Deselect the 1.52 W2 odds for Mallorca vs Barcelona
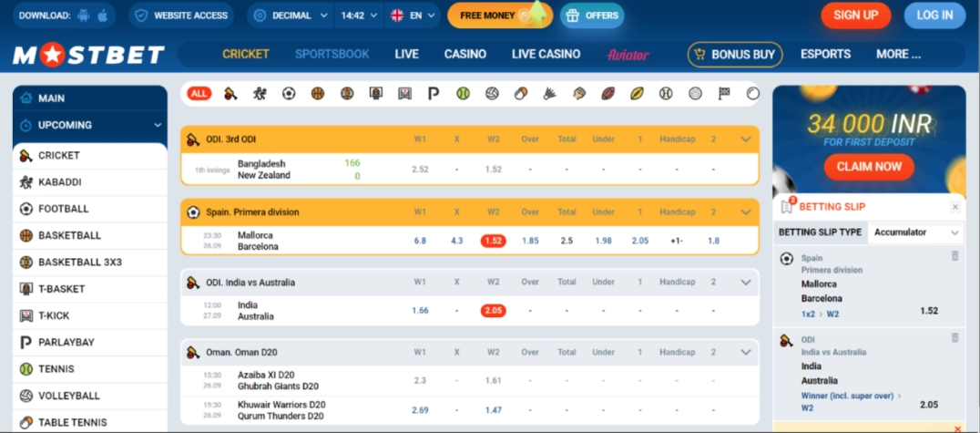This screenshot has height=433, width=980. (x=494, y=241)
